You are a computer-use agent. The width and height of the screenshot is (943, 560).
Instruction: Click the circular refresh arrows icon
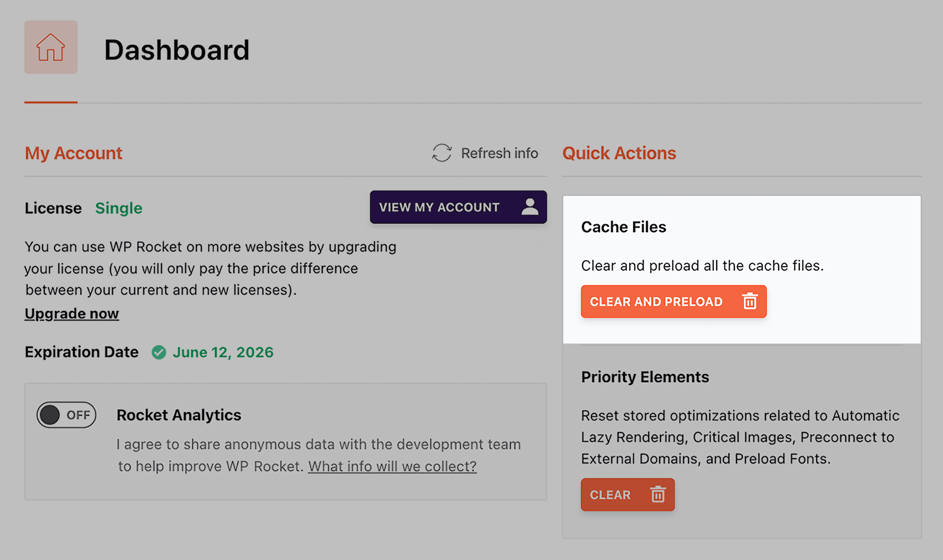[442, 153]
